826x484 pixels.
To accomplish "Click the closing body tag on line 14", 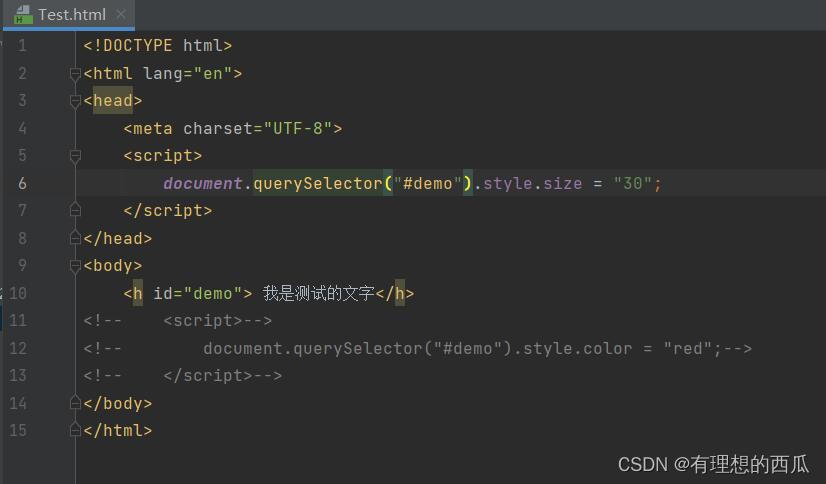I will (x=117, y=403).
